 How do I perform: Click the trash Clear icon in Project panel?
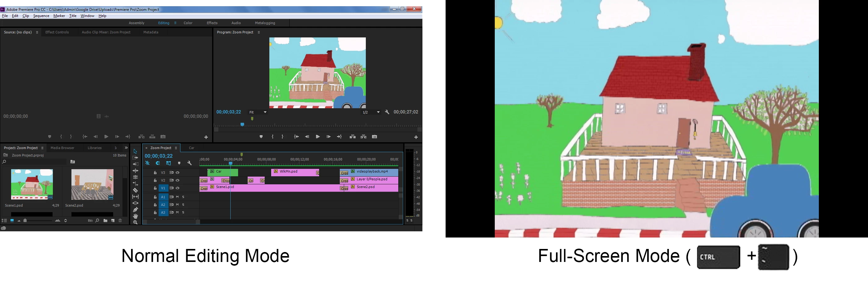(x=120, y=221)
